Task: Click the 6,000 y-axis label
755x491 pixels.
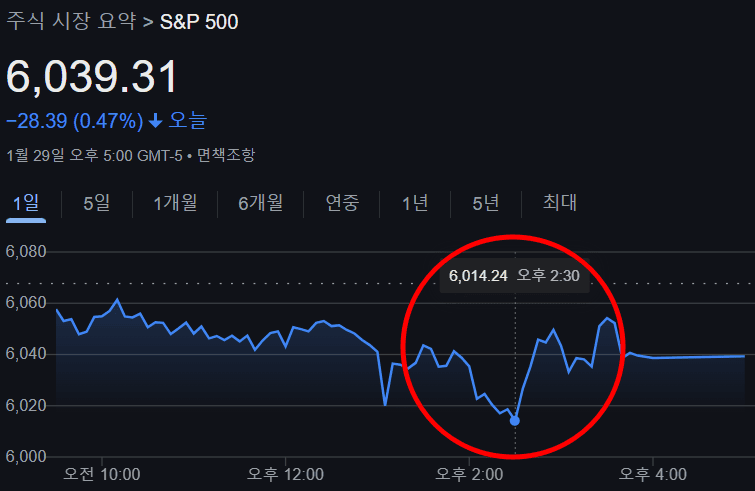Action: click(26, 456)
